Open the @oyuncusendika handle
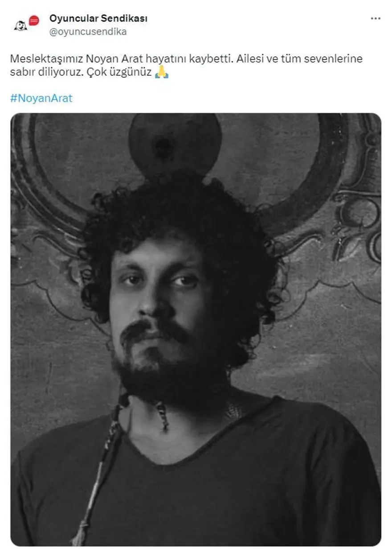This screenshot has width=392, height=549. click(88, 31)
